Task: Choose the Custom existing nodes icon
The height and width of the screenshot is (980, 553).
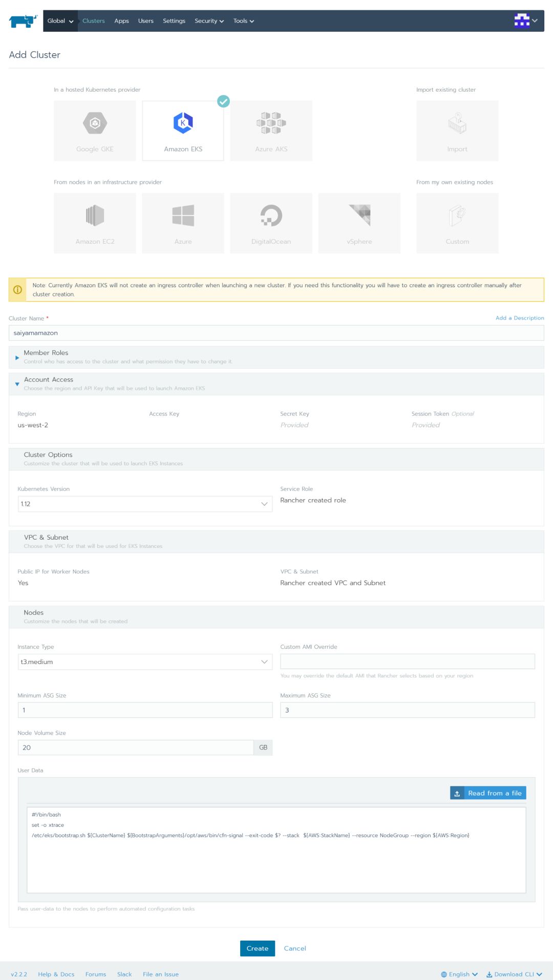Action: click(x=457, y=216)
